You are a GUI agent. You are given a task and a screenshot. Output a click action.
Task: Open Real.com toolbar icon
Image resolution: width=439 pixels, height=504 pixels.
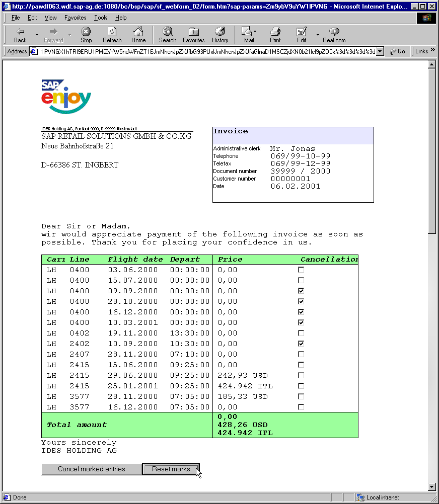coord(334,32)
